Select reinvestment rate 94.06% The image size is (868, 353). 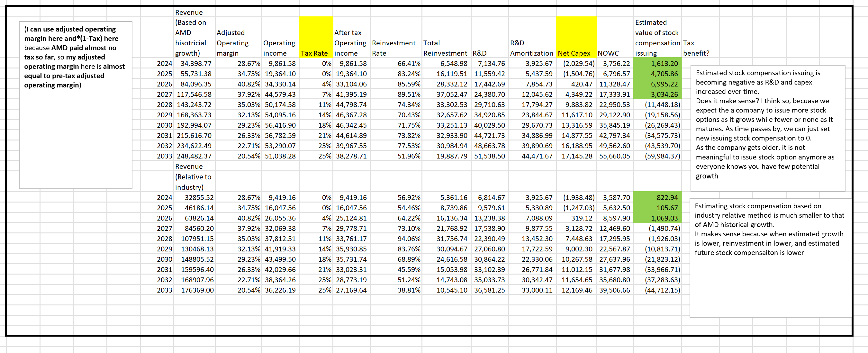(396, 239)
